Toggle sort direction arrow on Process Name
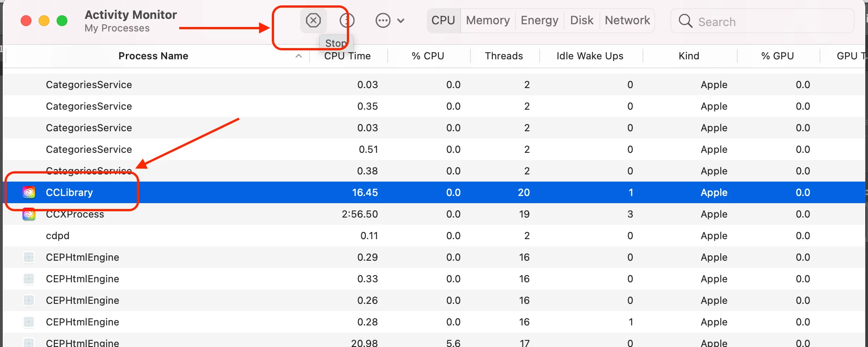868x347 pixels. (x=299, y=56)
